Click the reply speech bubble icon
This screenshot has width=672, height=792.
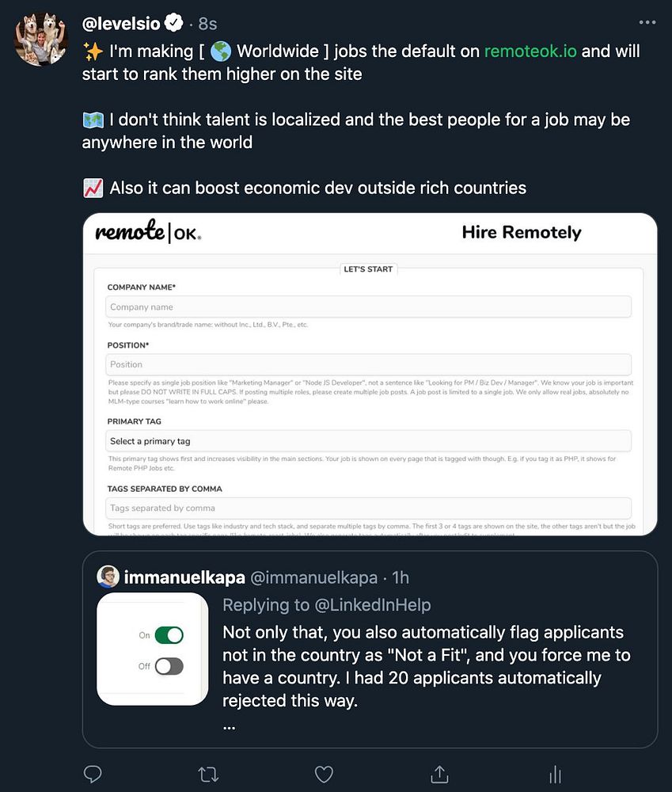93,774
